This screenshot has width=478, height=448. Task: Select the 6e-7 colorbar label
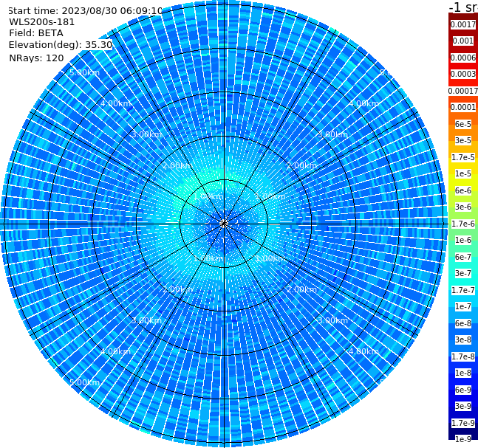pyautogui.click(x=463, y=257)
